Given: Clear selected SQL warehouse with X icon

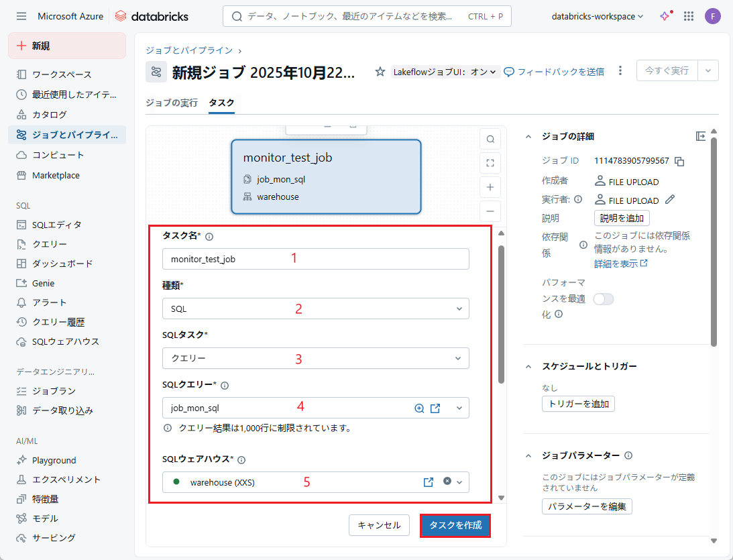Looking at the screenshot, I should (x=447, y=482).
